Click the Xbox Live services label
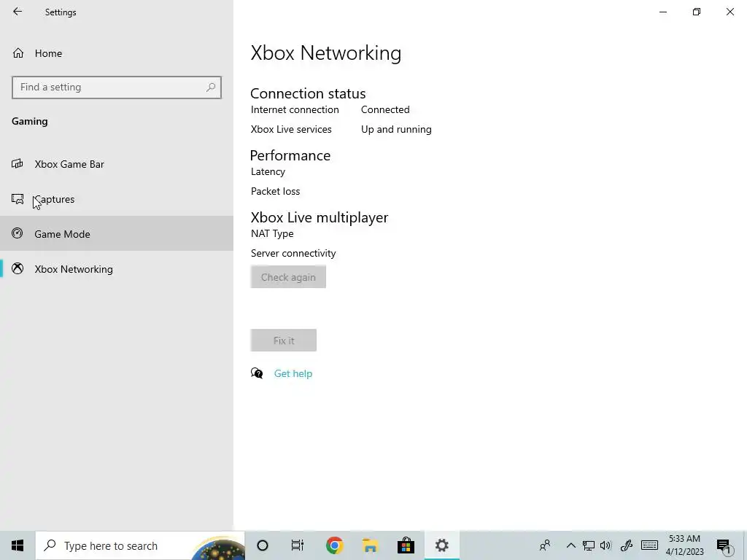 291,130
